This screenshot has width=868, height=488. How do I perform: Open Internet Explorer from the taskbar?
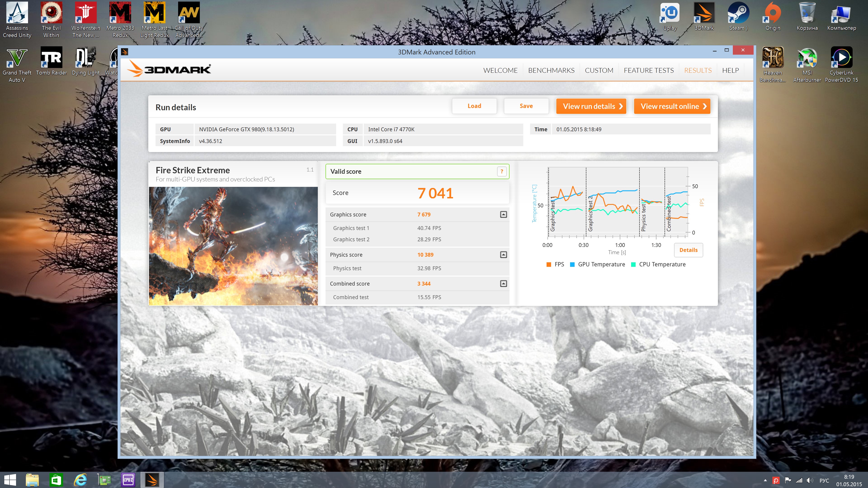(80, 480)
